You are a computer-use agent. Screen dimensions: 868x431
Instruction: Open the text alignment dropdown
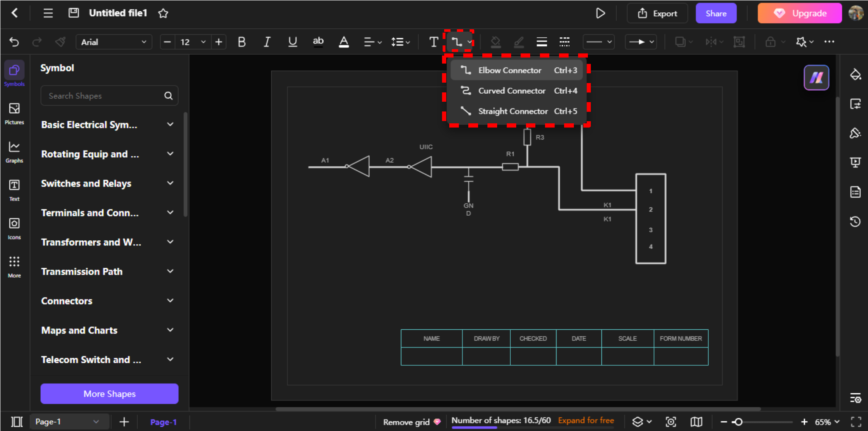[373, 42]
